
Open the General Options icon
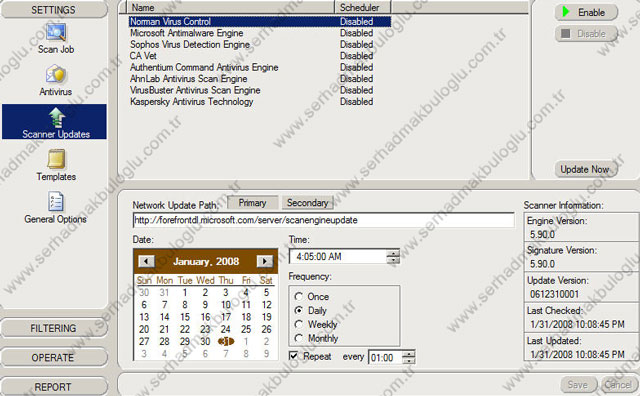(x=56, y=207)
